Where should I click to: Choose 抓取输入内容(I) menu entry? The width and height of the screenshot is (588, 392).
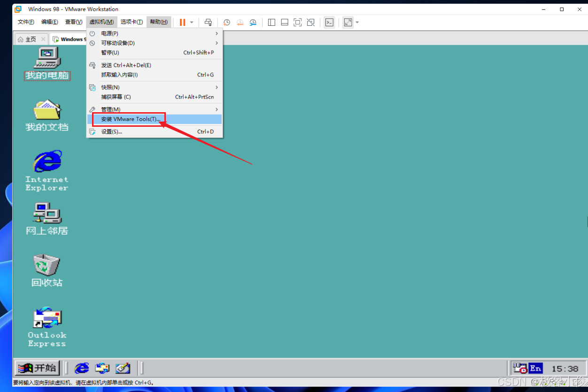tap(154, 75)
